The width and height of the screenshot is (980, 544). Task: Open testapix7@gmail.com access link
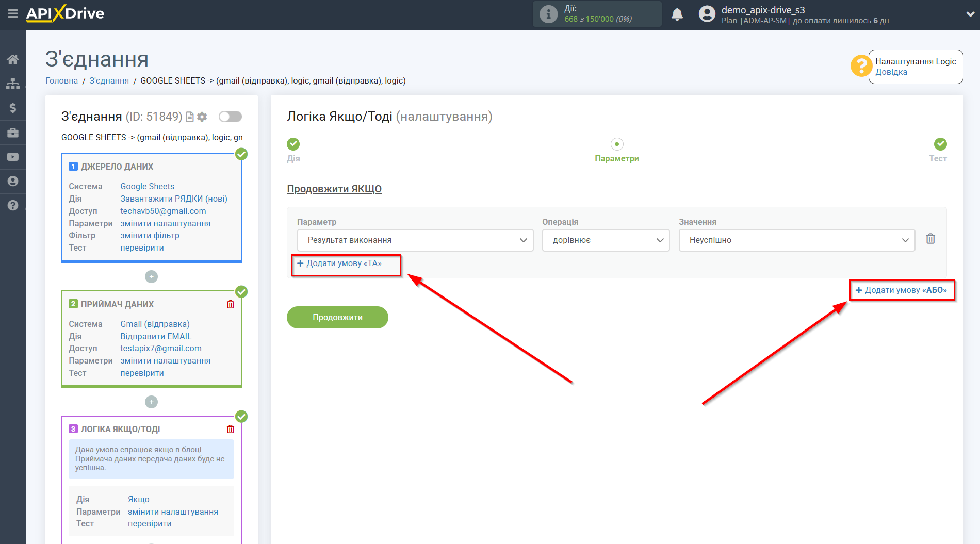point(161,349)
